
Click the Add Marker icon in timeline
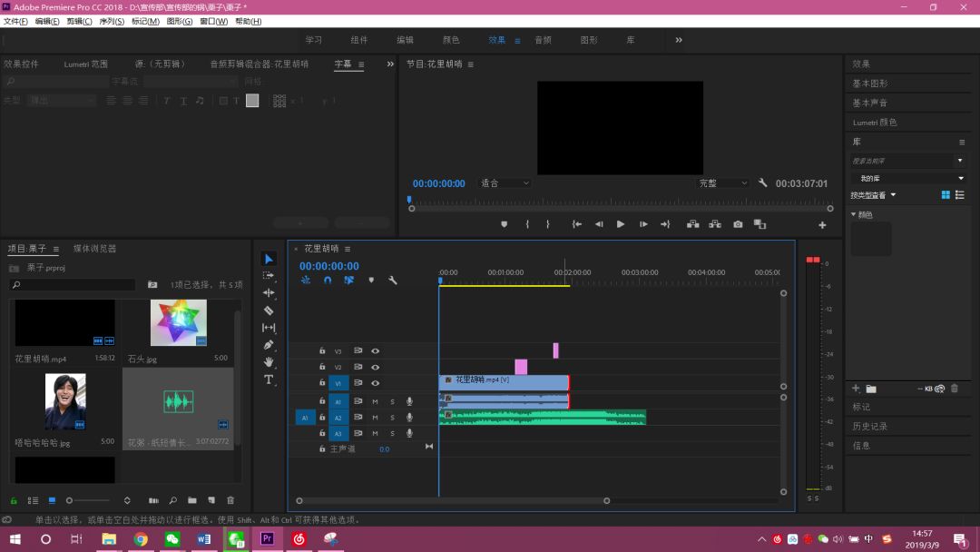(x=371, y=280)
